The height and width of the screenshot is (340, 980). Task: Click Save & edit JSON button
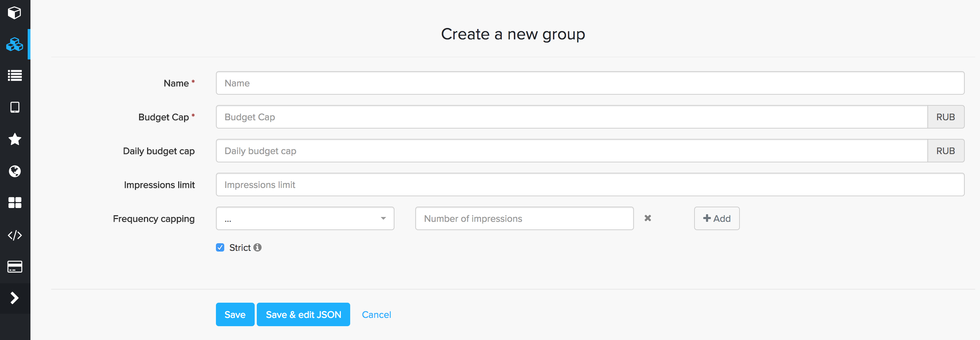coord(303,314)
